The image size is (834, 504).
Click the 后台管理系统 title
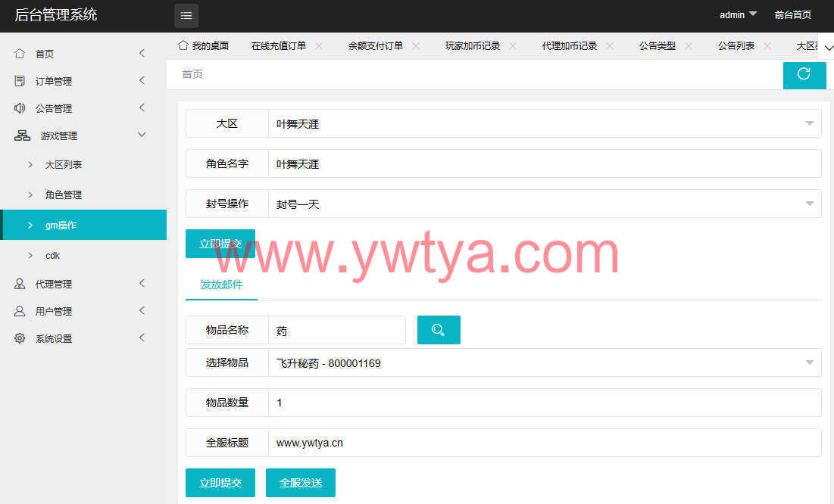coord(56,15)
